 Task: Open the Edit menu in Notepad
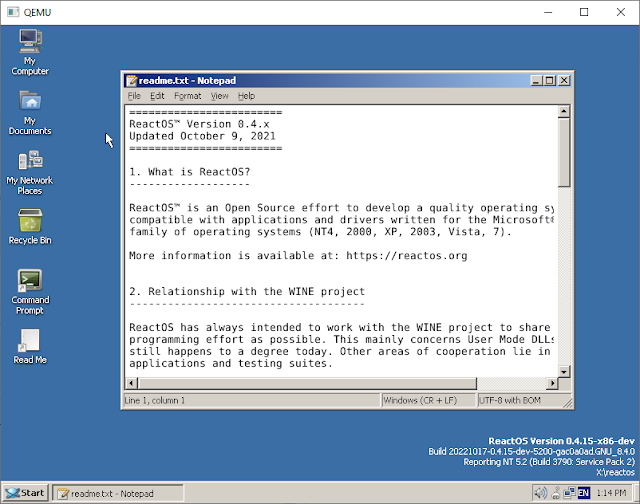coord(157,96)
